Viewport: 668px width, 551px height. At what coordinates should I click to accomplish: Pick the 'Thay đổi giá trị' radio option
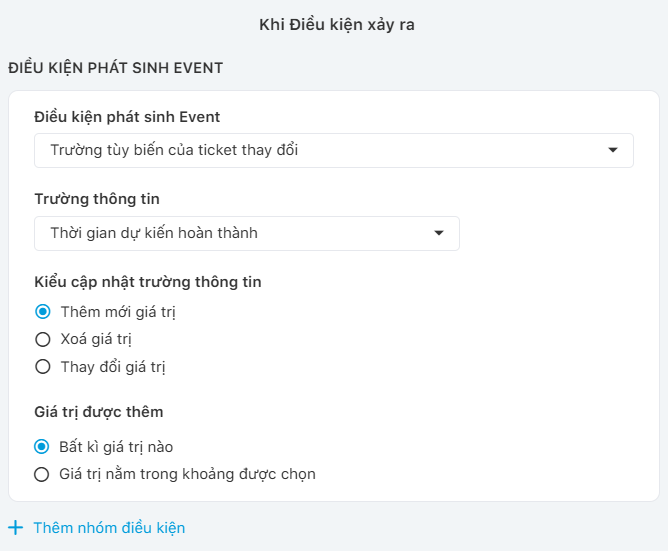(x=43, y=367)
